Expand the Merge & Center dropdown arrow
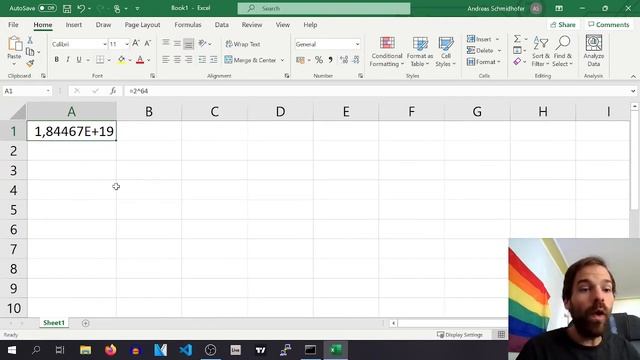The height and width of the screenshot is (360, 640). click(x=282, y=60)
